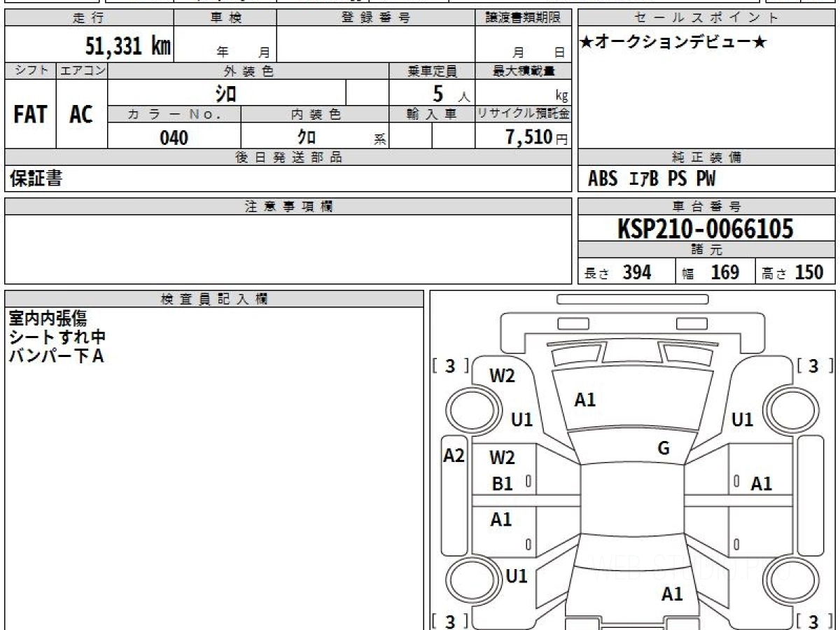Select the 外装色 header

(248, 71)
